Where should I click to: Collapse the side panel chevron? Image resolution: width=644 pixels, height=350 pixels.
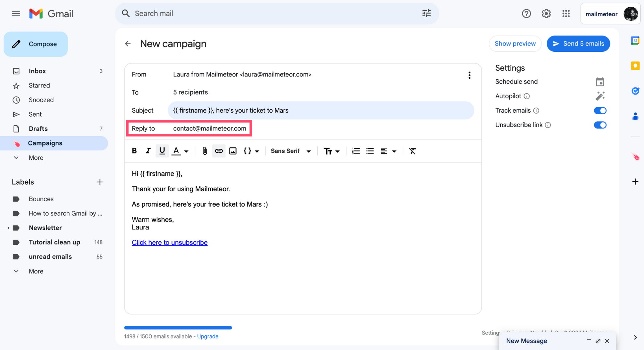(x=635, y=337)
